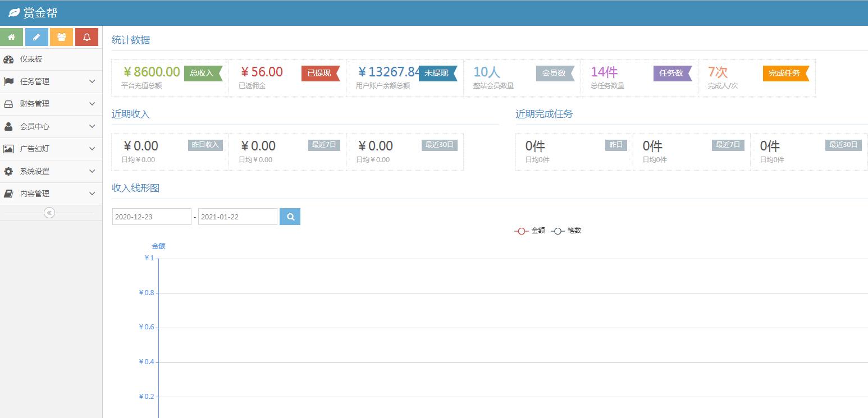The image size is (868, 418).
Task: Click the 总收入 green badge
Action: coord(203,73)
